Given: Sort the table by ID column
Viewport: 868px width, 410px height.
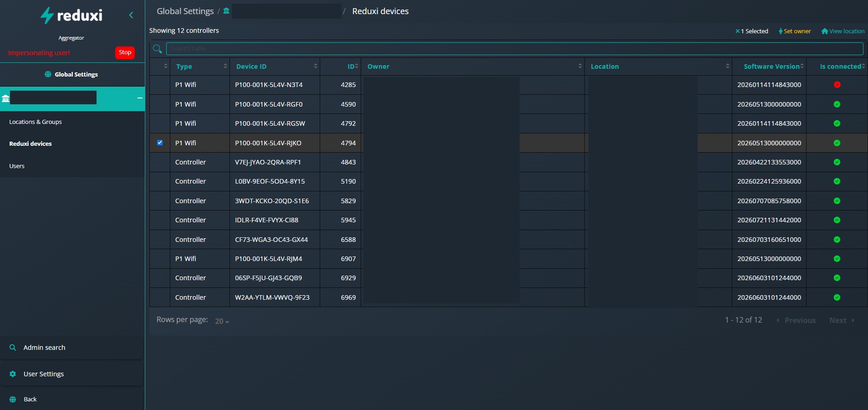Looking at the screenshot, I should point(341,67).
